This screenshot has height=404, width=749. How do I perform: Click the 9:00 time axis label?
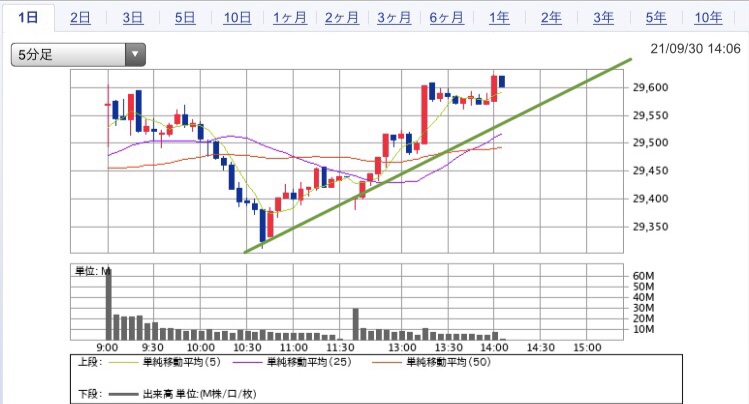(107, 347)
